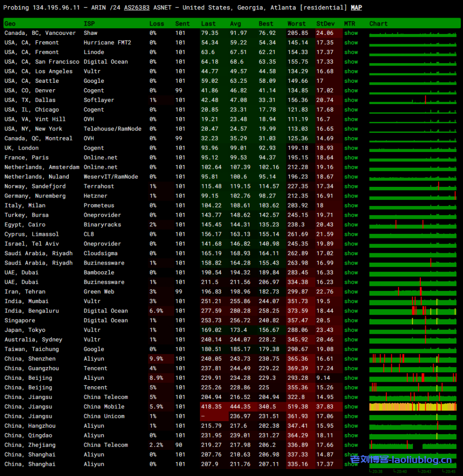Show MTR for Germany Nuremberg Hetzner row
The width and height of the screenshot is (463, 476).
[351, 196]
